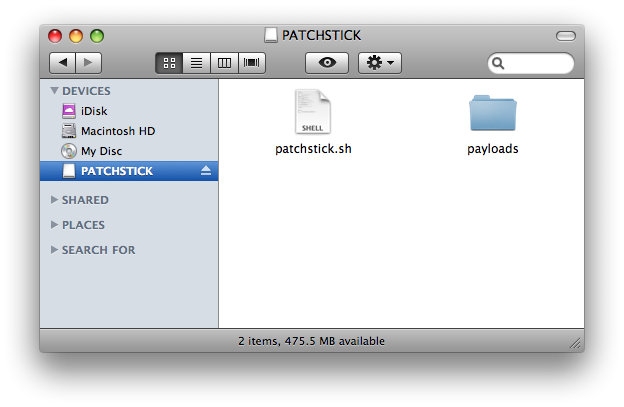Click the Quick Look eye button

(x=327, y=63)
